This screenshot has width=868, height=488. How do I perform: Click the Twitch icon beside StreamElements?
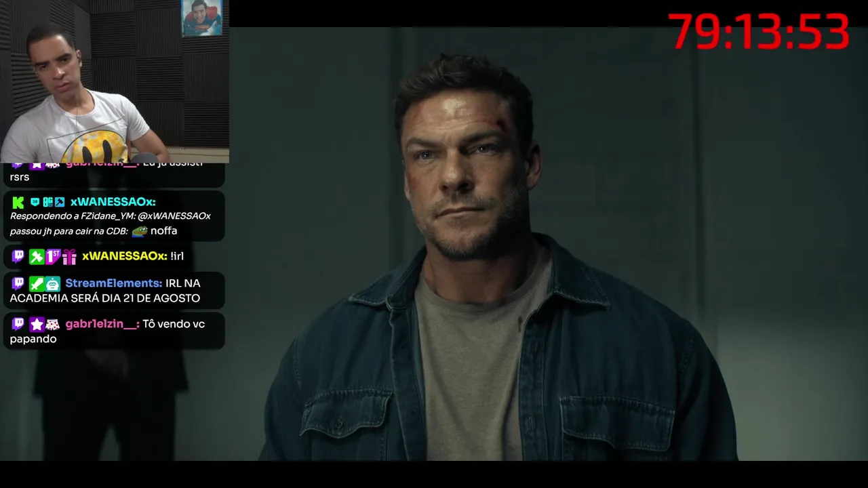(18, 283)
